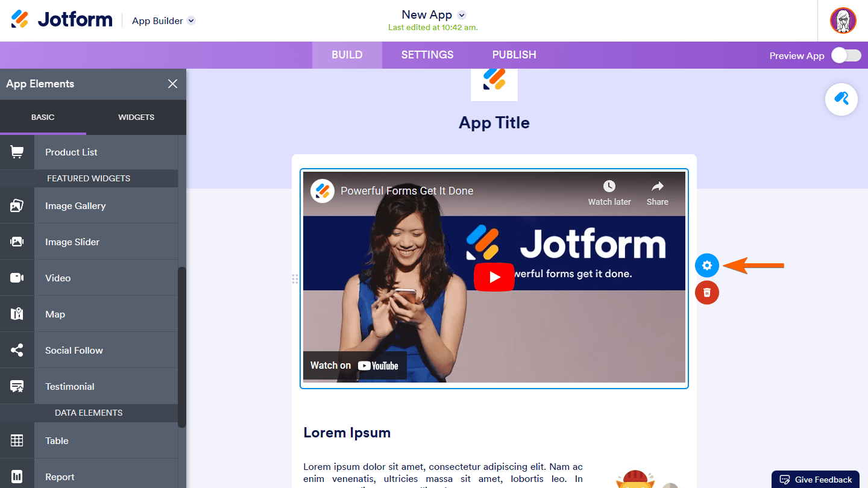Open video element settings gear
Screen dimensions: 868x488
pyautogui.click(x=707, y=265)
